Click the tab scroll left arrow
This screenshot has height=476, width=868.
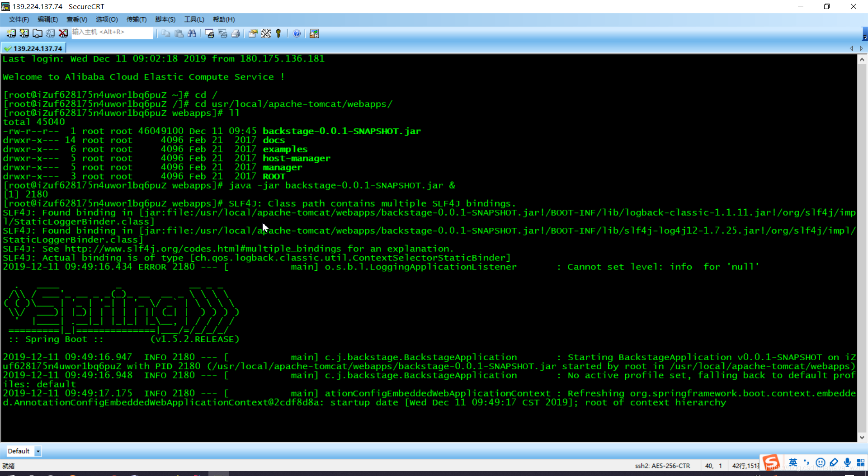pyautogui.click(x=852, y=48)
